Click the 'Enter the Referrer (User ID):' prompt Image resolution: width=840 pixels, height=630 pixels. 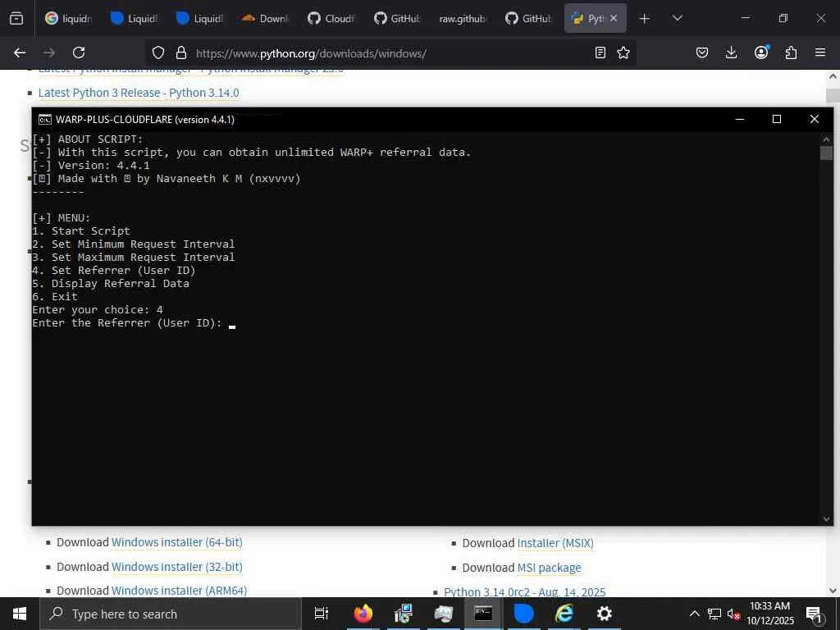[127, 323]
